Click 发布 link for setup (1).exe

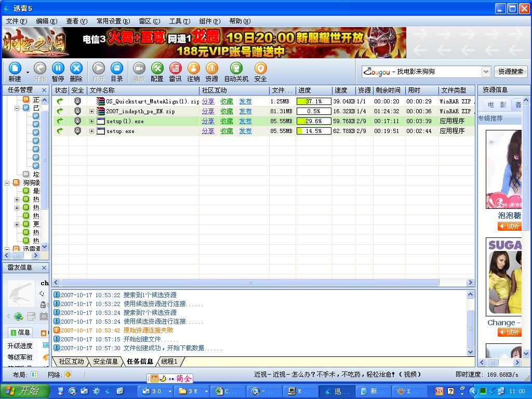pyautogui.click(x=245, y=121)
